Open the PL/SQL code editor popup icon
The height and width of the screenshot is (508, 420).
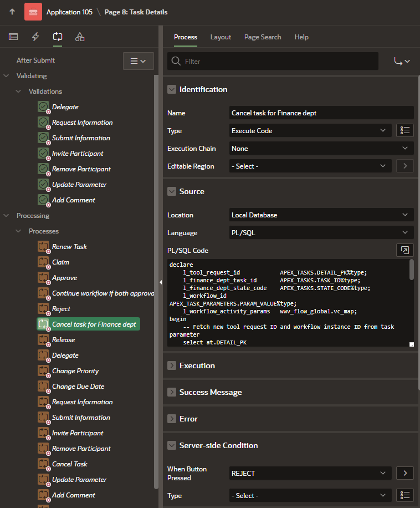click(x=405, y=250)
